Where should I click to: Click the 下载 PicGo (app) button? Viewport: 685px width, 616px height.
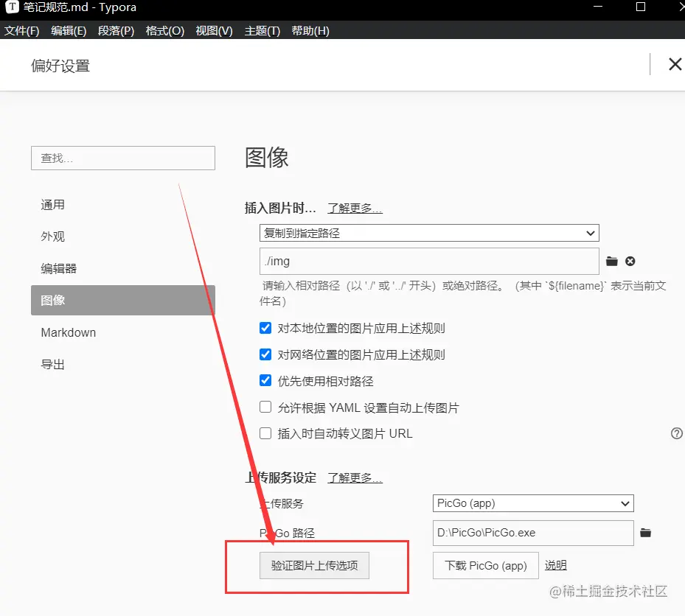click(485, 565)
